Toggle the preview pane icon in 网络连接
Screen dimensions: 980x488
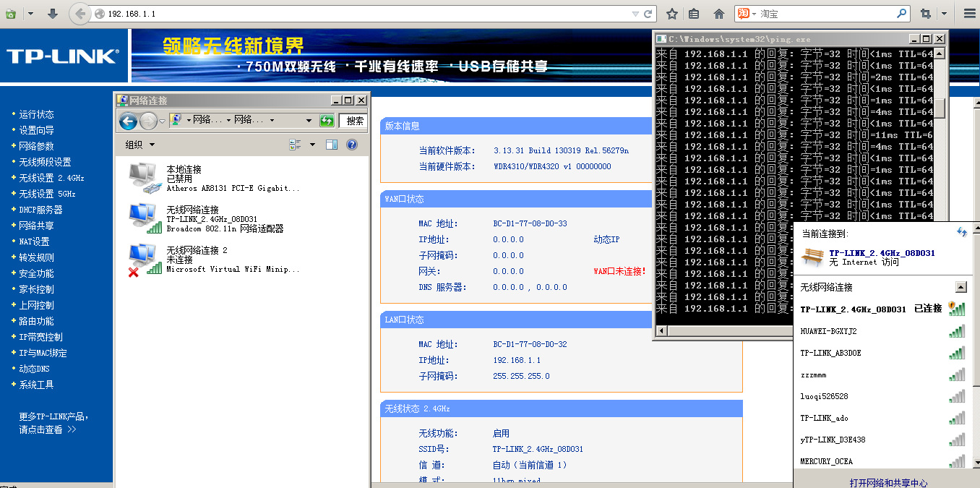pos(332,145)
